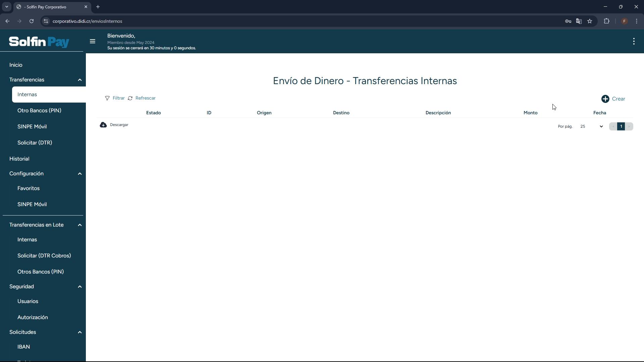Click the Solfin Pay logo
This screenshot has width=644, height=362.
[39, 42]
